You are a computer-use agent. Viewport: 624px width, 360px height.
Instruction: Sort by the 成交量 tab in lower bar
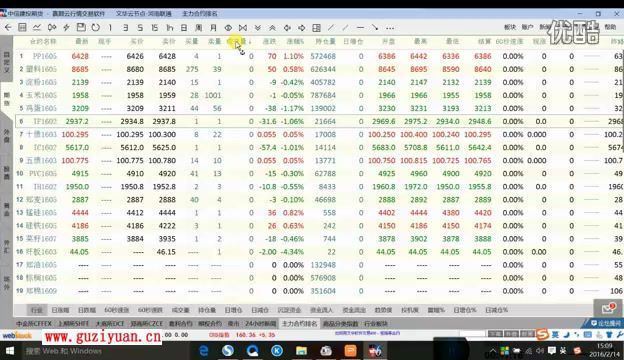point(180,310)
